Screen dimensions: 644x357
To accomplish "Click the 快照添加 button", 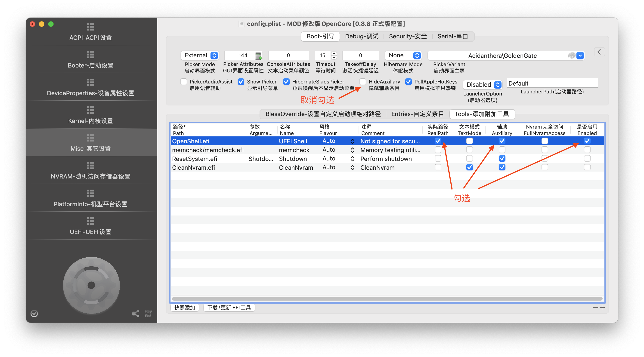I will tap(185, 308).
